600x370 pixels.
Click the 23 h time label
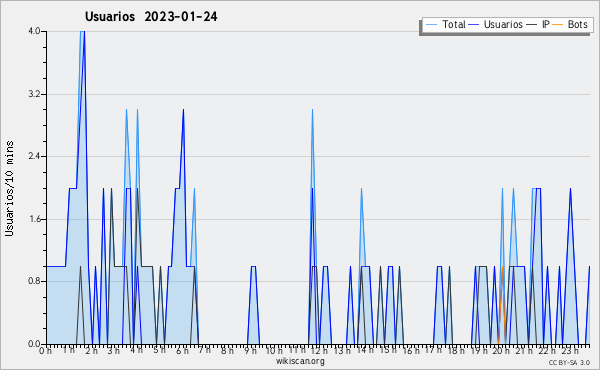(x=570, y=350)
